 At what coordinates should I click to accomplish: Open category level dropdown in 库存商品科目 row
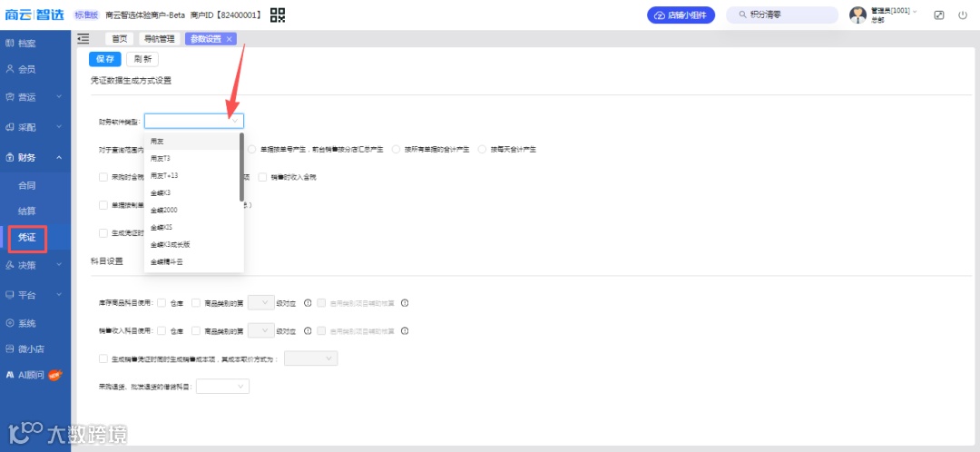261,302
